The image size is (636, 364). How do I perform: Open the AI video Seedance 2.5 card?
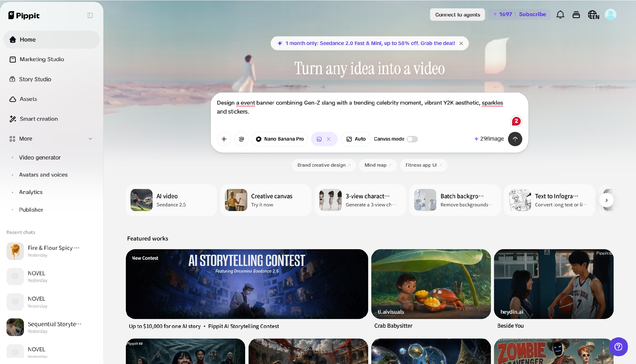(171, 200)
